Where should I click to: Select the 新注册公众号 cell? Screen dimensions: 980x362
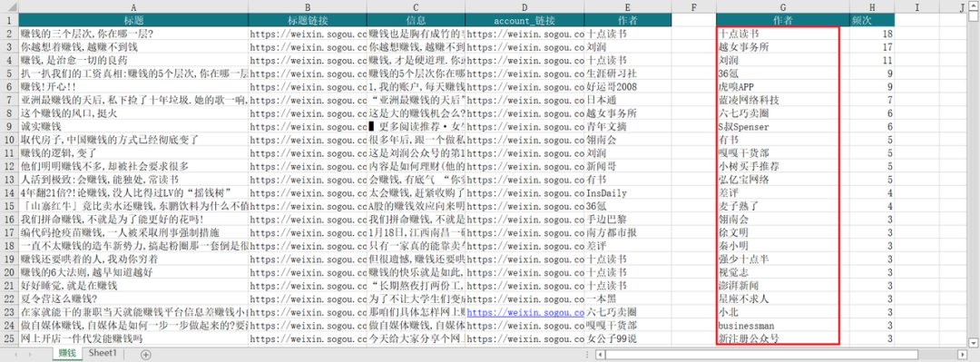[x=782, y=339]
